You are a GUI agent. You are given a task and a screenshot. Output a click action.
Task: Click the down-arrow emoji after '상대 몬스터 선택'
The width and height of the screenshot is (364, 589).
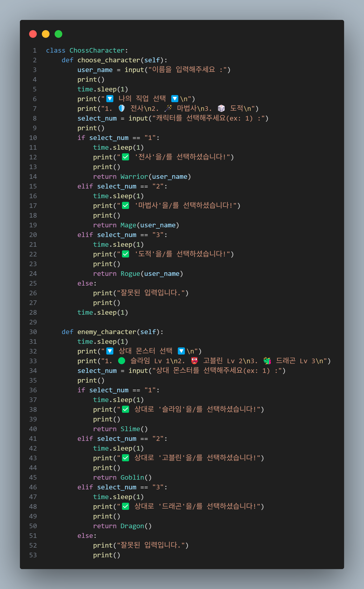tap(181, 351)
